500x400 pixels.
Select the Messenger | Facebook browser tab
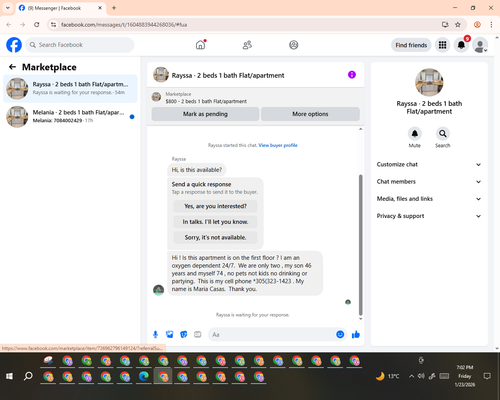(60, 8)
